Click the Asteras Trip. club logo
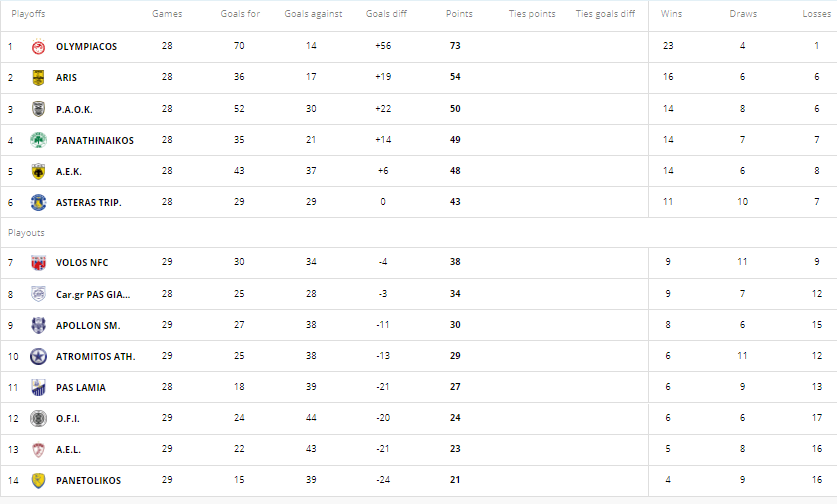The height and width of the screenshot is (504, 837). [38, 202]
